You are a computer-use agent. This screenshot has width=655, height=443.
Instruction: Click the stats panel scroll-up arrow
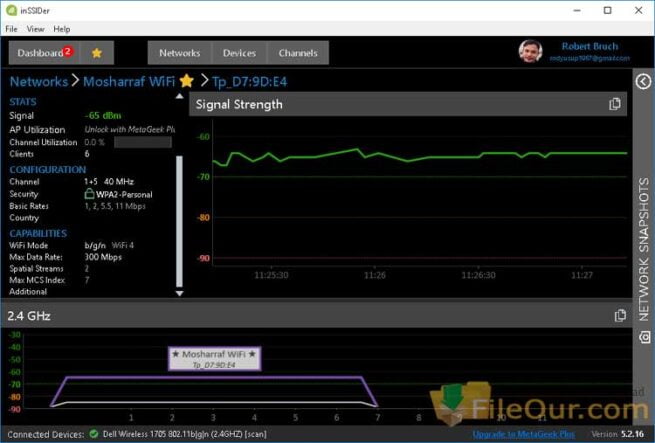pyautogui.click(x=179, y=96)
